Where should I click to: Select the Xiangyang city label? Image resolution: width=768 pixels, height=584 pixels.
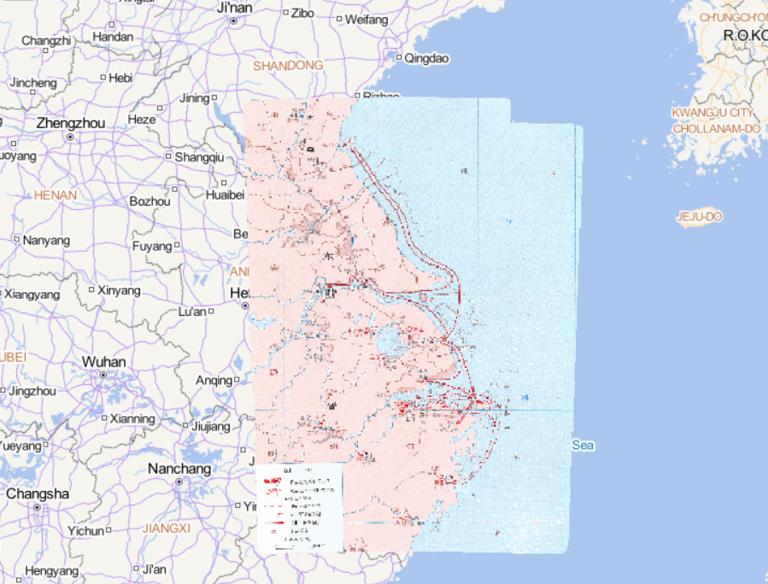32,294
